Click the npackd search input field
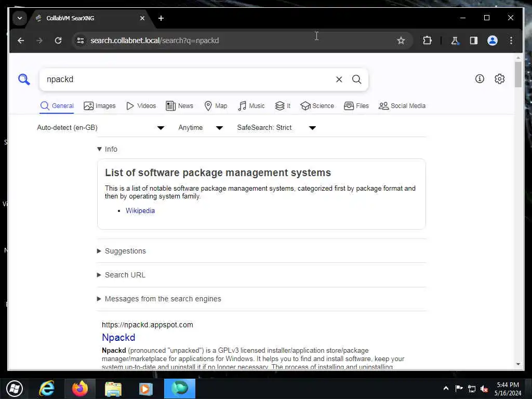This screenshot has width=532, height=399. click(x=188, y=79)
